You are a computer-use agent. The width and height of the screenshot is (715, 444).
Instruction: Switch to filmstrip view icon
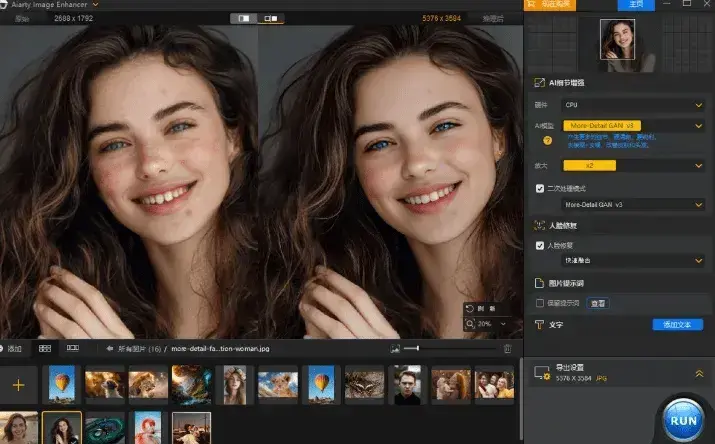click(72, 348)
